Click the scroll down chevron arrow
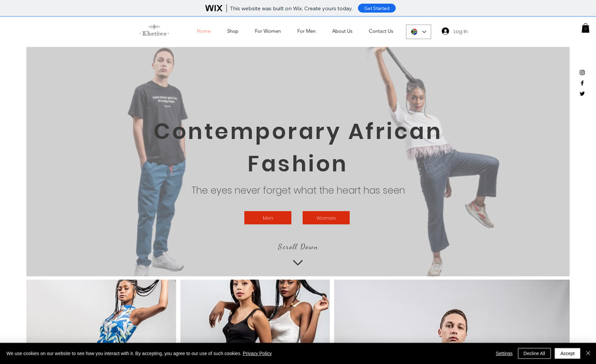 click(298, 263)
